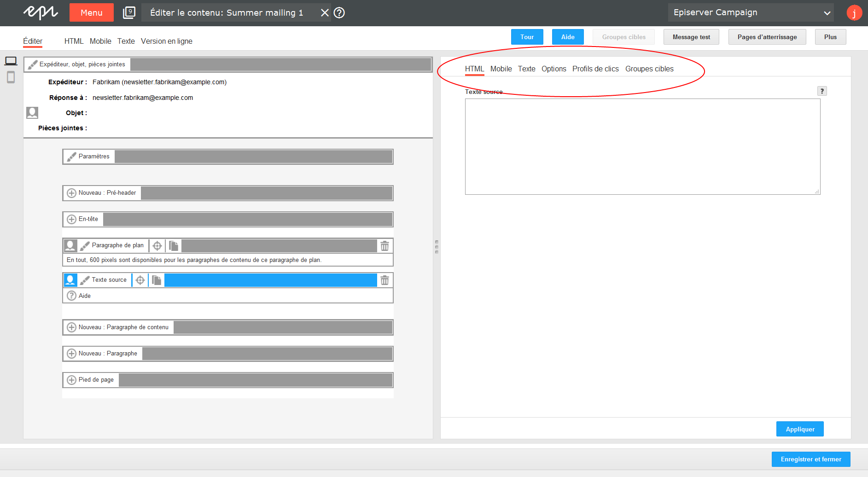Click textarea resize grip in Texte source field
Image resolution: width=868 pixels, height=477 pixels.
pos(817,192)
